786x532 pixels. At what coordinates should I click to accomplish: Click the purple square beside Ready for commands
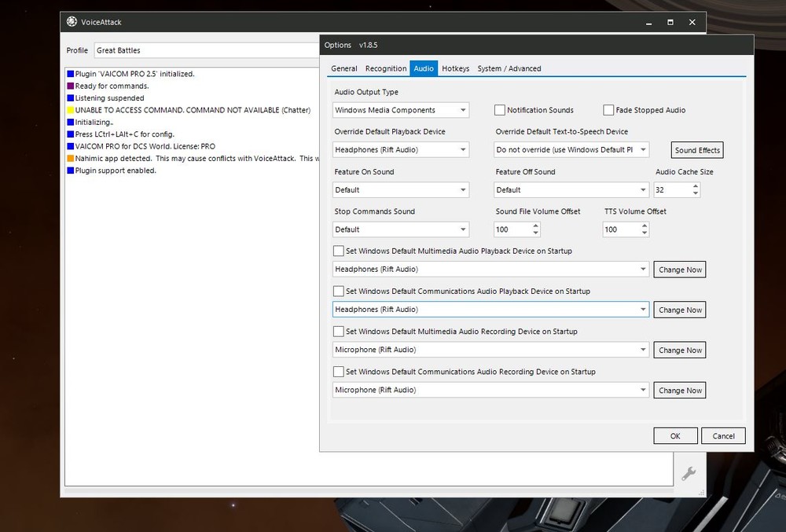pos(71,86)
